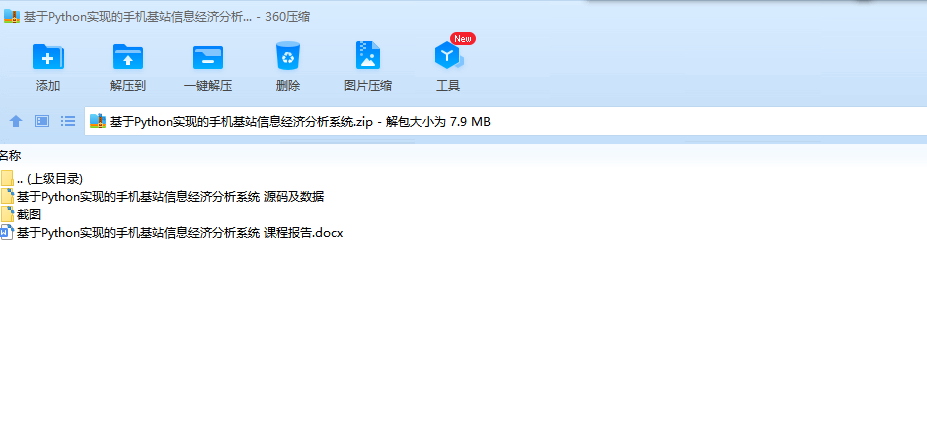Viewport: 927px width, 443px height.
Task: Click the window title text ending in 360压缩
Action: 167,17
